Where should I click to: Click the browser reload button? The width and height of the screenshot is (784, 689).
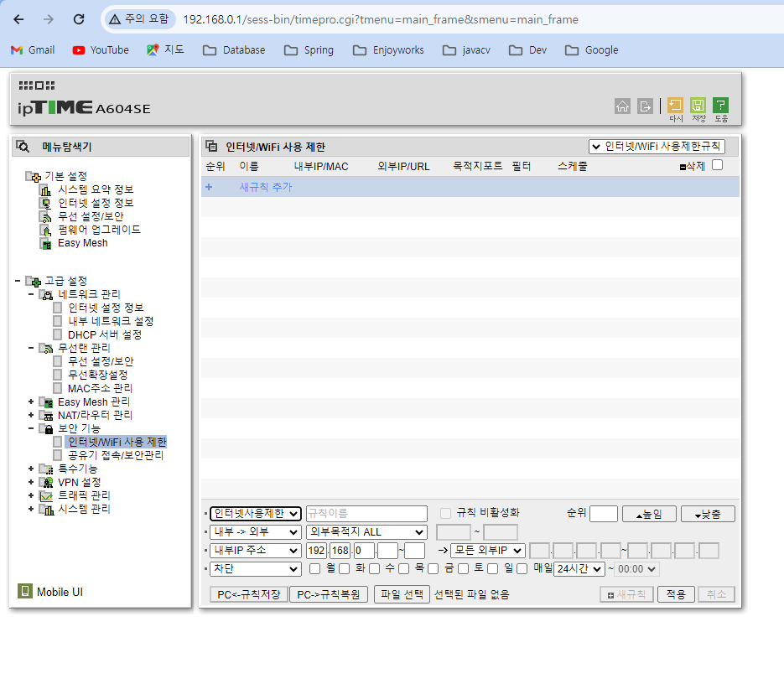point(79,19)
